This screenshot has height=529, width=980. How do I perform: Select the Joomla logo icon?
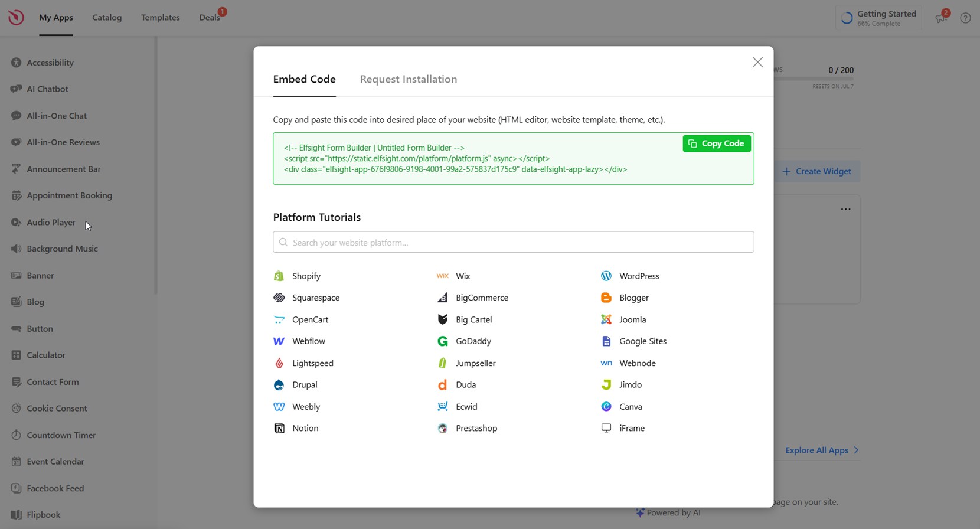[x=606, y=319]
